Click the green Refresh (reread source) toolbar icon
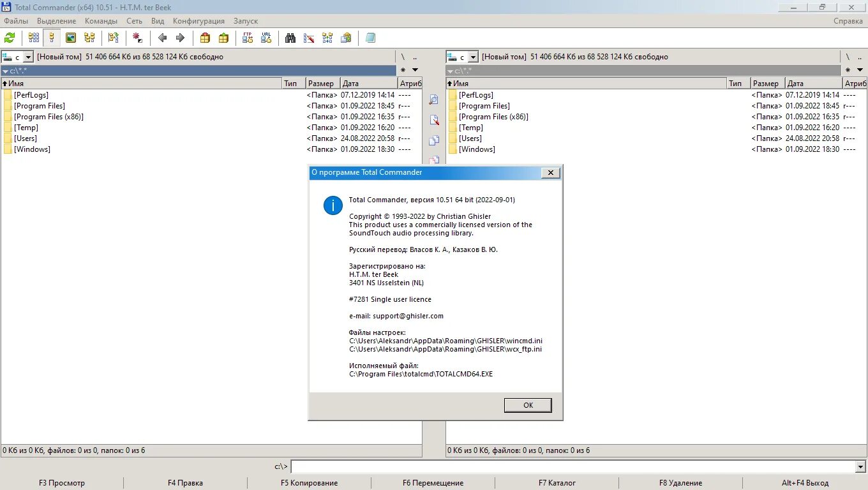 tap(10, 38)
